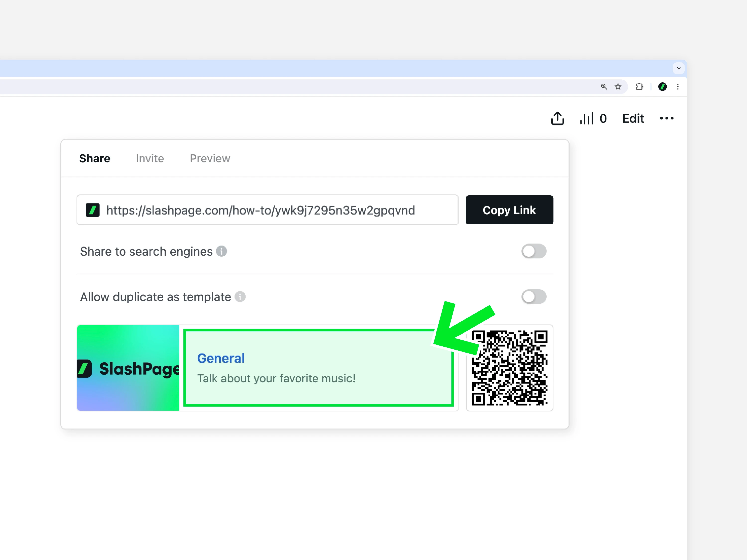Click the Slashpage profile avatar in toolbar
This screenshot has height=560, width=747.
[x=662, y=87]
